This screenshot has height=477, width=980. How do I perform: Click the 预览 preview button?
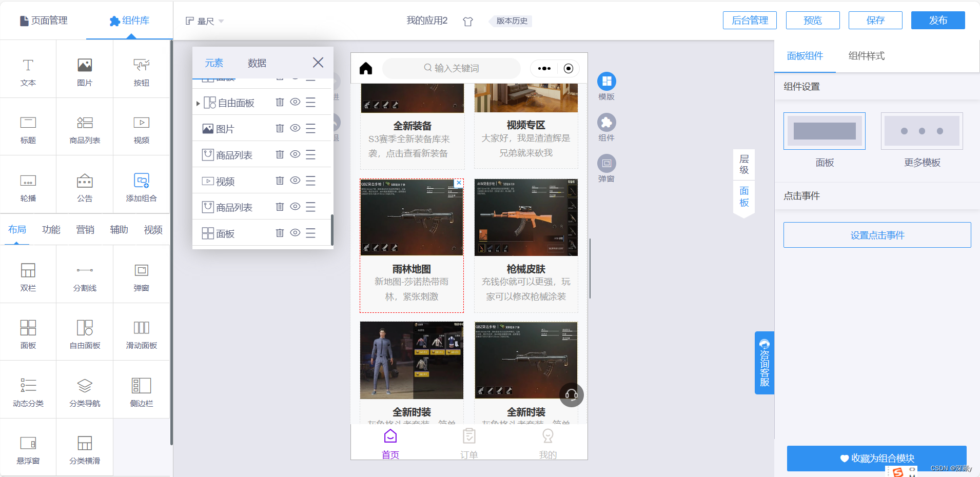(x=813, y=21)
